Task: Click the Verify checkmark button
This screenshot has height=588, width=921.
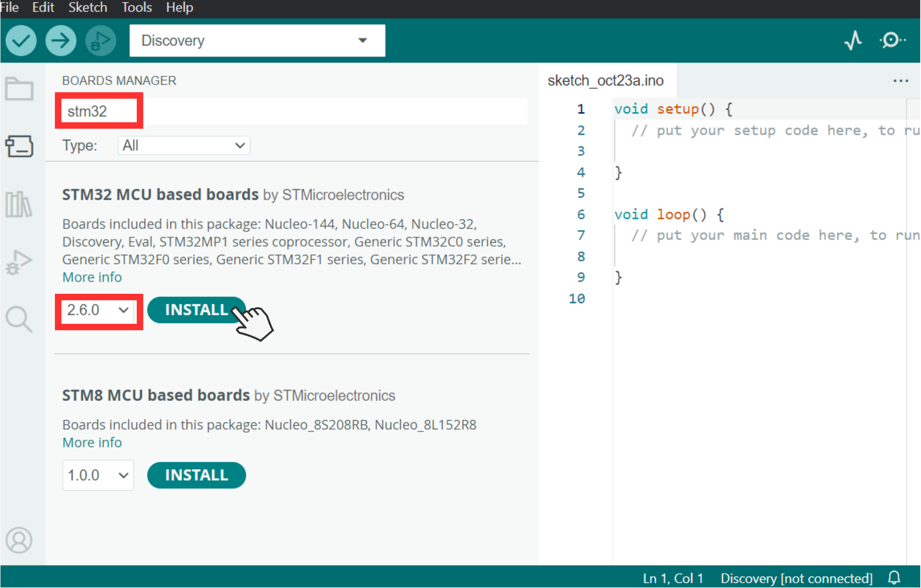Action: point(21,41)
